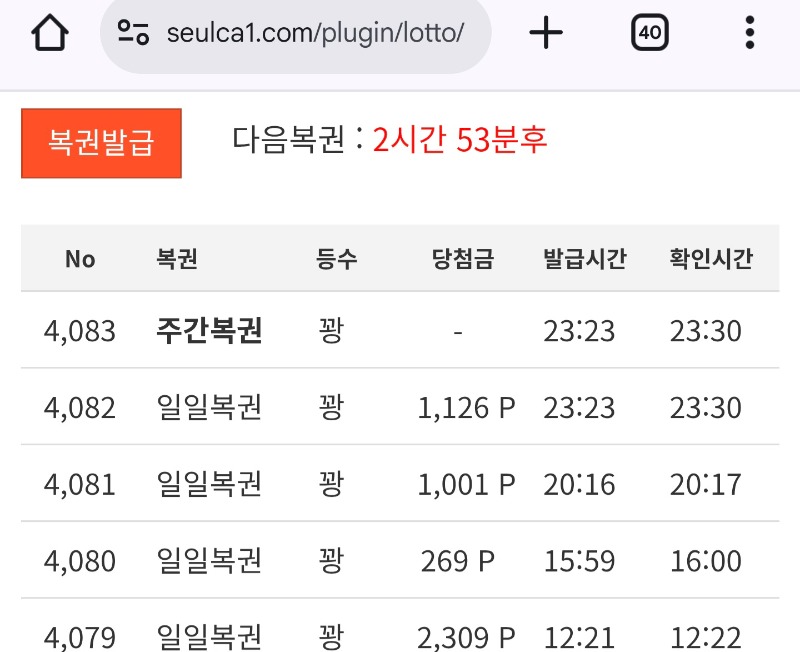Open a new tab with plus icon

point(546,33)
